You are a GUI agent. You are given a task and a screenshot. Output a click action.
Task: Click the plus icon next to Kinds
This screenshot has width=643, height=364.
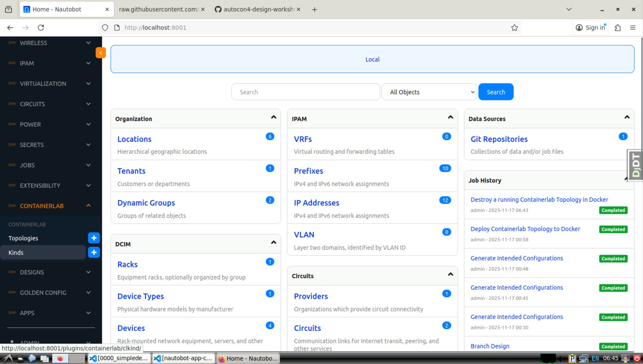point(94,252)
